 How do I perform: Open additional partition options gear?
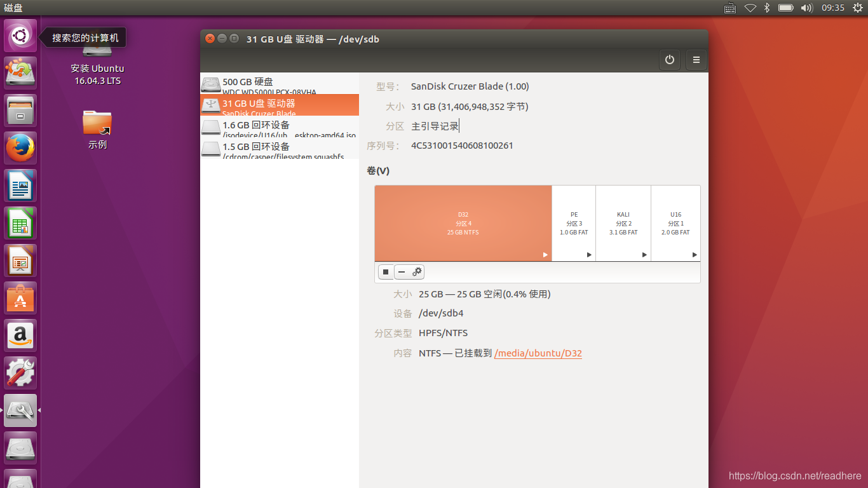pos(417,272)
